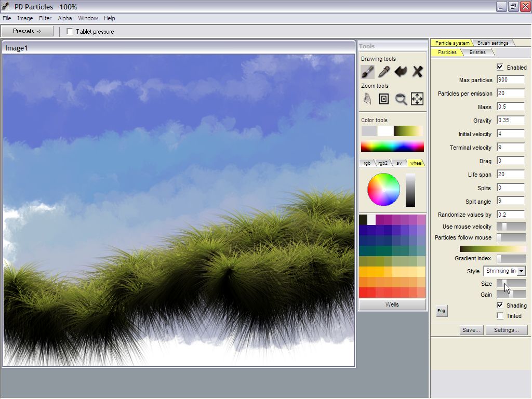Enable the Tablet pressure checkbox
Screen dimensions: 532x399
point(70,32)
